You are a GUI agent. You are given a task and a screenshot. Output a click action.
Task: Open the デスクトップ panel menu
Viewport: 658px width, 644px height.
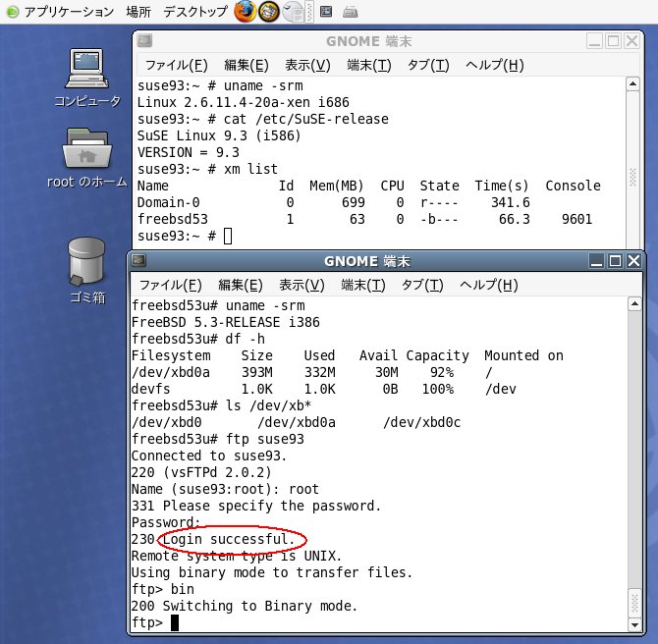click(195, 12)
